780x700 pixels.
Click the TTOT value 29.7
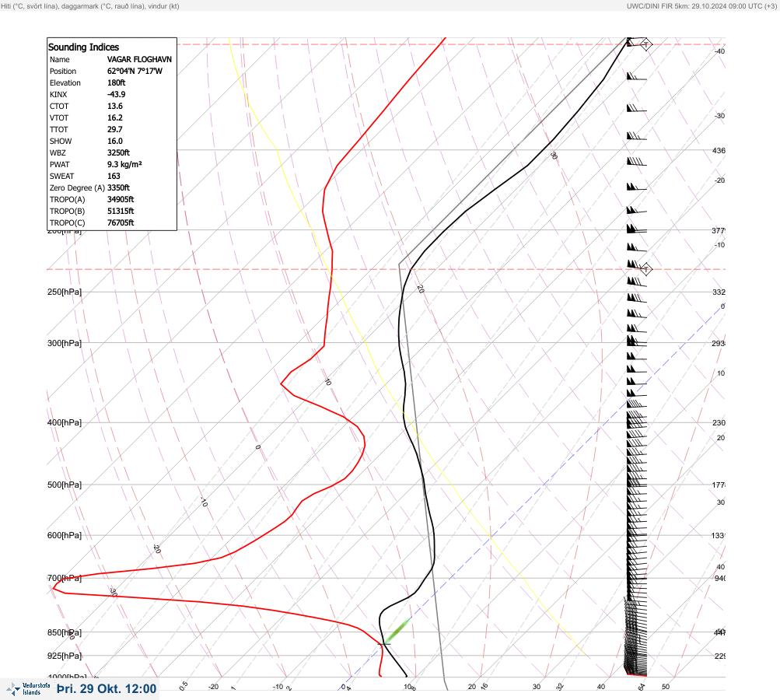click(115, 129)
